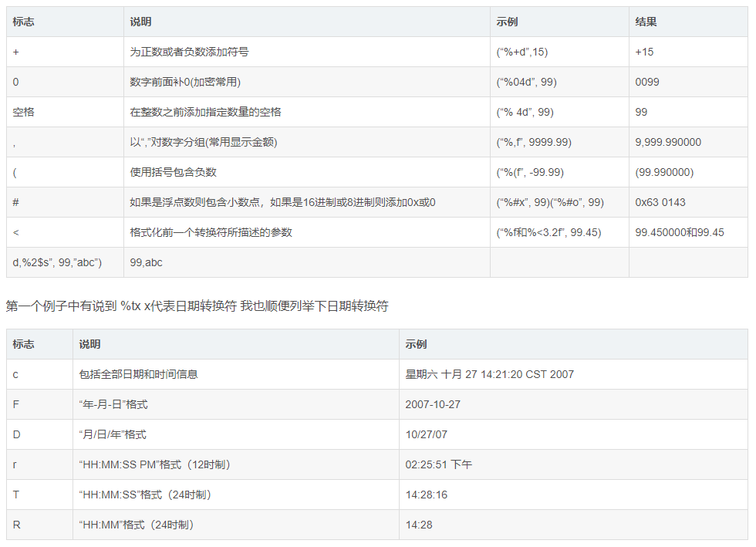Select the result '0099'
This screenshot has width=756, height=547.
(x=647, y=82)
